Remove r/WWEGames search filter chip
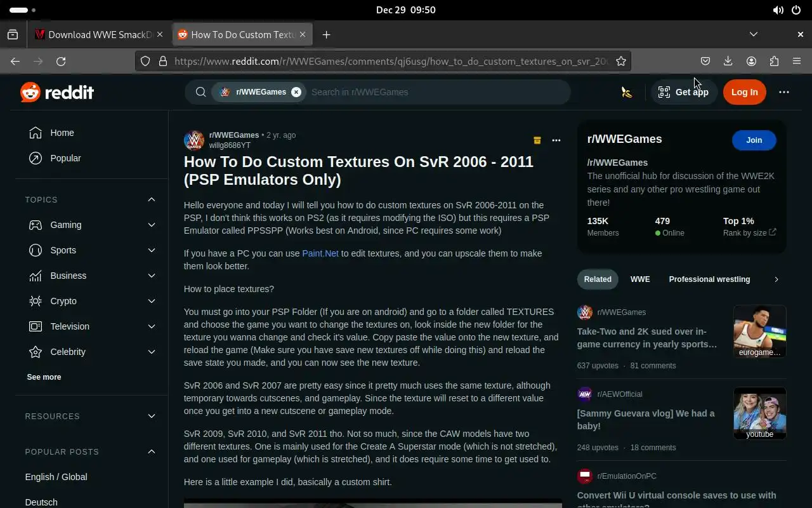This screenshot has width=812, height=508. point(296,92)
